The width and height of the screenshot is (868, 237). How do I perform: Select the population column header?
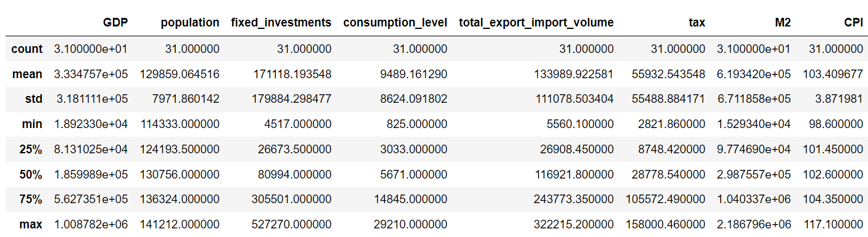(190, 23)
